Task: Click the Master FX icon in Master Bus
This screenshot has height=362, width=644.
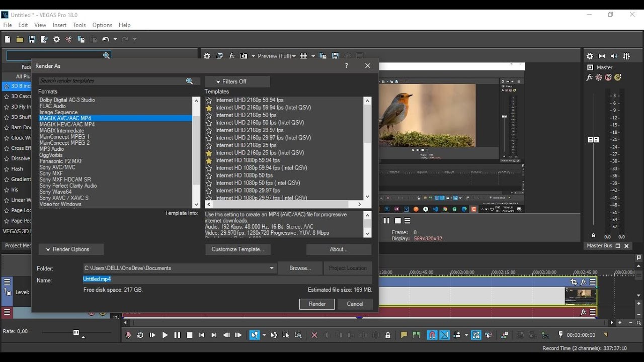Action: click(590, 77)
